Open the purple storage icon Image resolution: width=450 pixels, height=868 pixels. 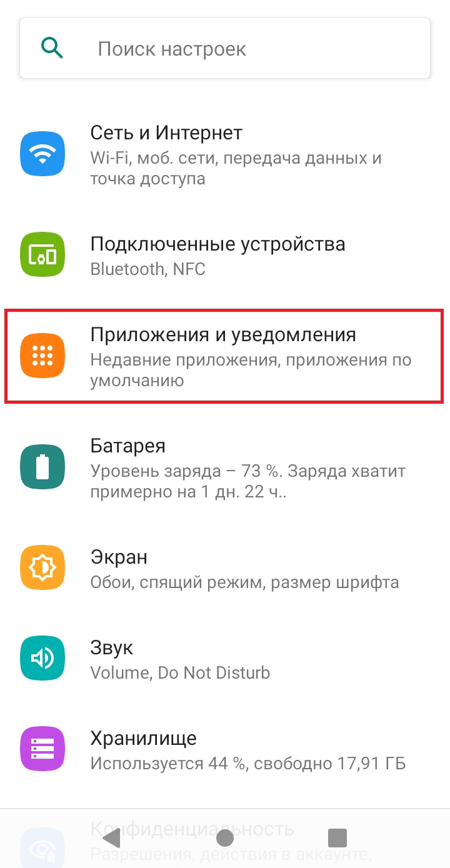click(42, 749)
